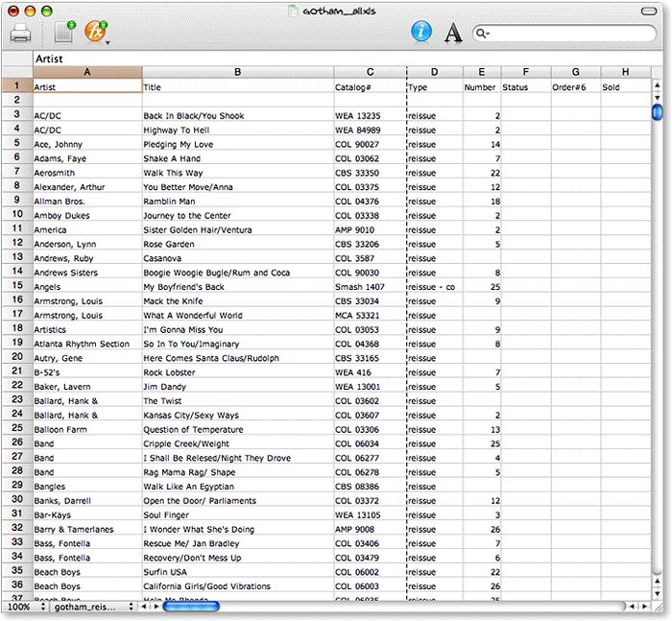
Task: Expand the function icon dropdown arrow
Action: (x=108, y=42)
